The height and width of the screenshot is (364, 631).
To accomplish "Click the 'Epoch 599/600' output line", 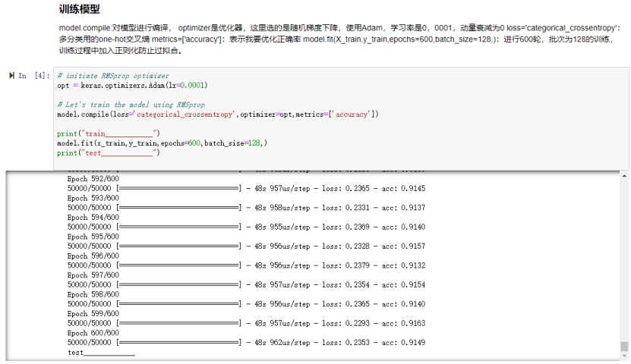I will [93, 314].
